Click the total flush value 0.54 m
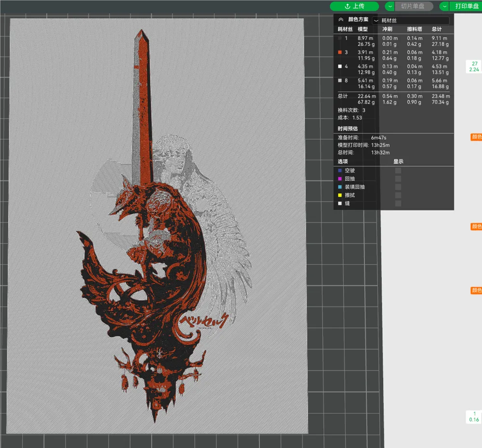The width and height of the screenshot is (482, 448). 390,96
